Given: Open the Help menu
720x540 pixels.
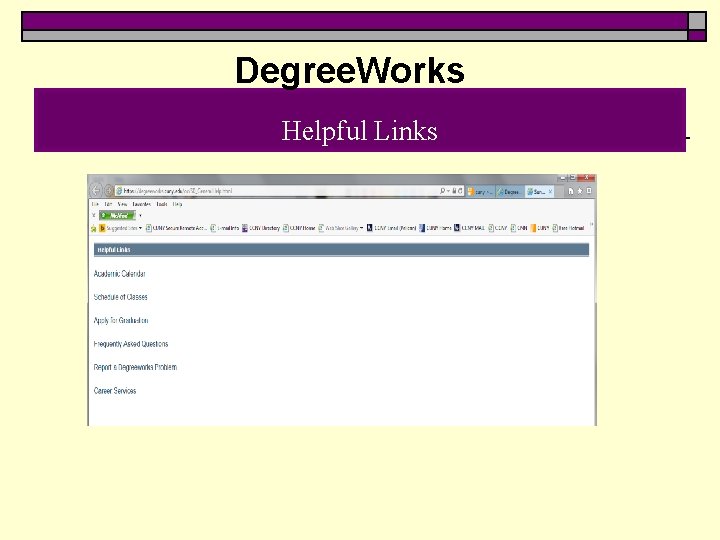Looking at the screenshot, I should (x=177, y=204).
